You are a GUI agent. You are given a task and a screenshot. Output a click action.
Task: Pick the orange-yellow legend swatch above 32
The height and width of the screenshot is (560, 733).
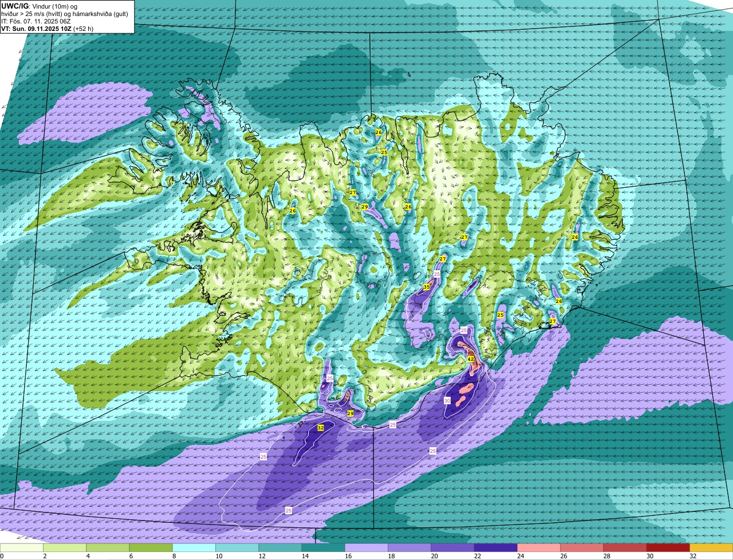tap(711, 548)
